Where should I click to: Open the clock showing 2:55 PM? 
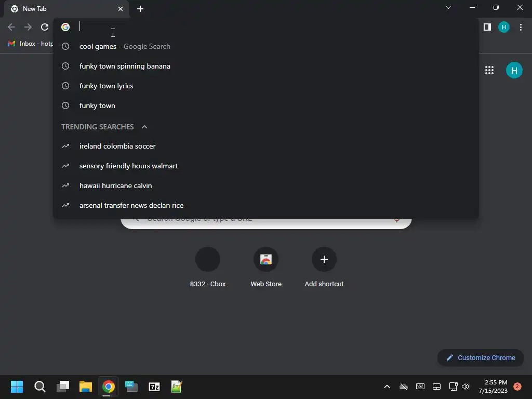click(x=493, y=387)
